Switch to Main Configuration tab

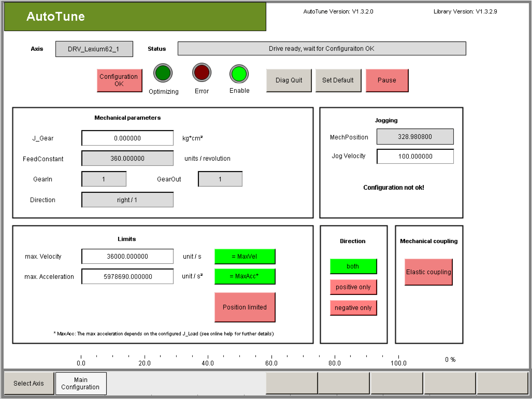click(x=81, y=383)
